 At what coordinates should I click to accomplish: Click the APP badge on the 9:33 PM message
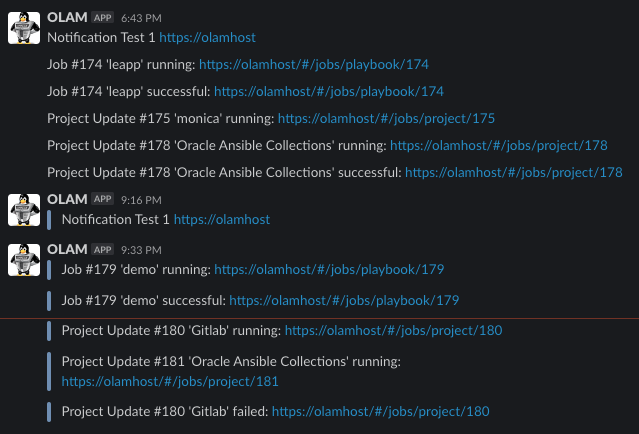[103, 249]
